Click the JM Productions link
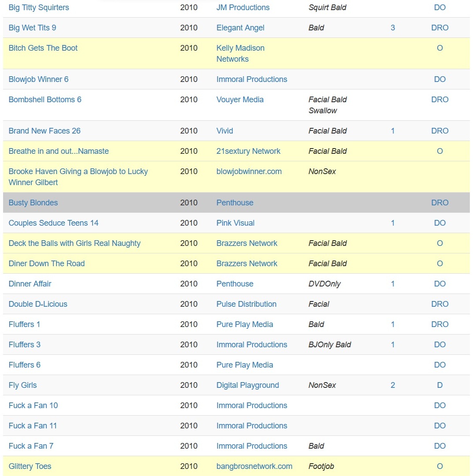This screenshot has width=476, height=476. [243, 7]
